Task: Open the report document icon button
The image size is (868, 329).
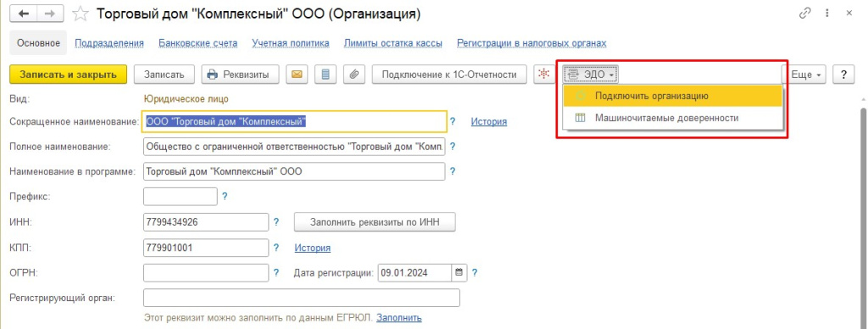Action: click(325, 75)
